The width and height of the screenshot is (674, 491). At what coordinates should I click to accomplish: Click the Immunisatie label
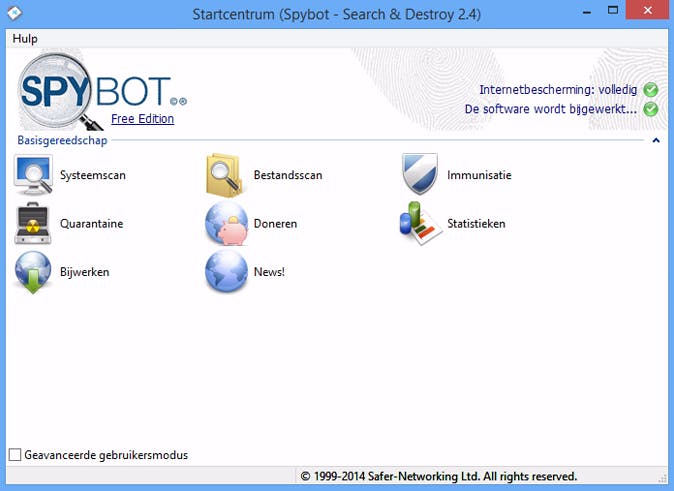pyautogui.click(x=479, y=175)
